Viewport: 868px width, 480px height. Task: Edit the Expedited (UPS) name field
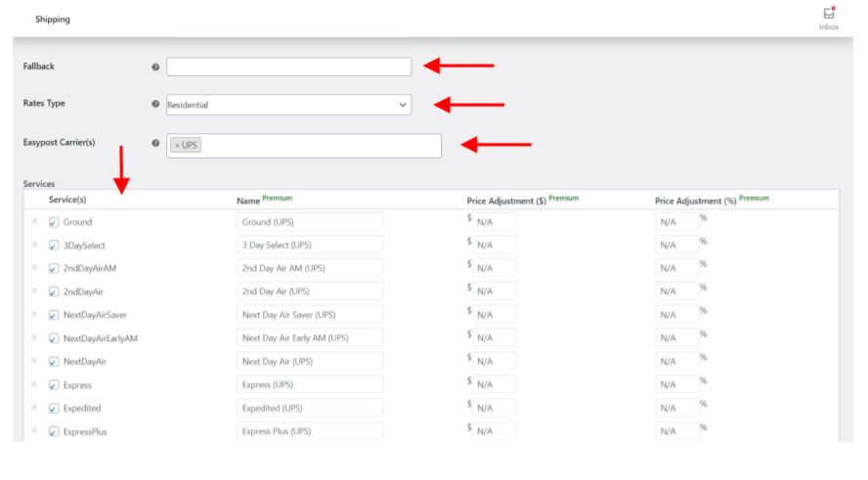pyautogui.click(x=310, y=408)
